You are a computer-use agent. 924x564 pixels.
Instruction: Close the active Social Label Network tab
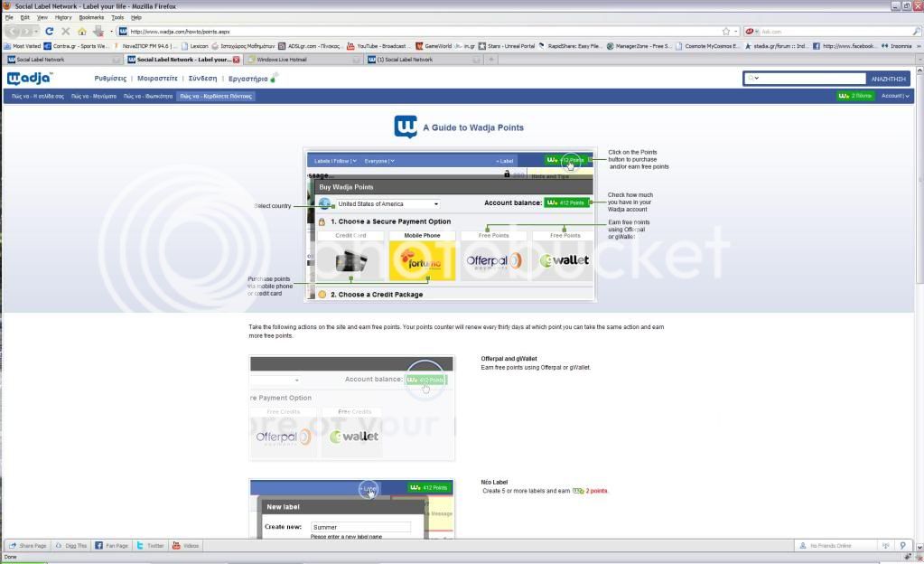click(x=237, y=60)
